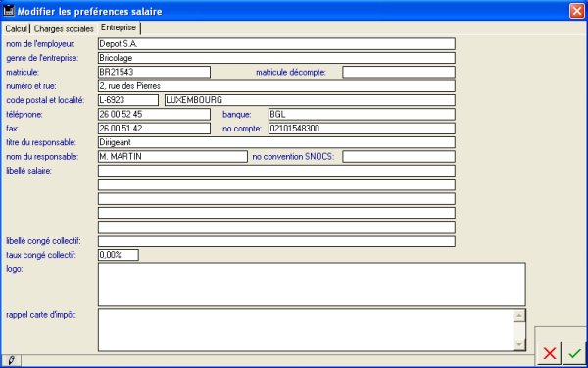This screenshot has height=368, width=588.
Task: Close the préférences salaire window
Action: coord(577,11)
